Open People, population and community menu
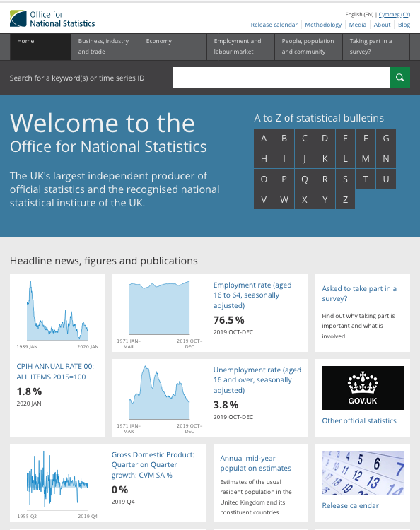This screenshot has height=530, width=420. coord(308,47)
